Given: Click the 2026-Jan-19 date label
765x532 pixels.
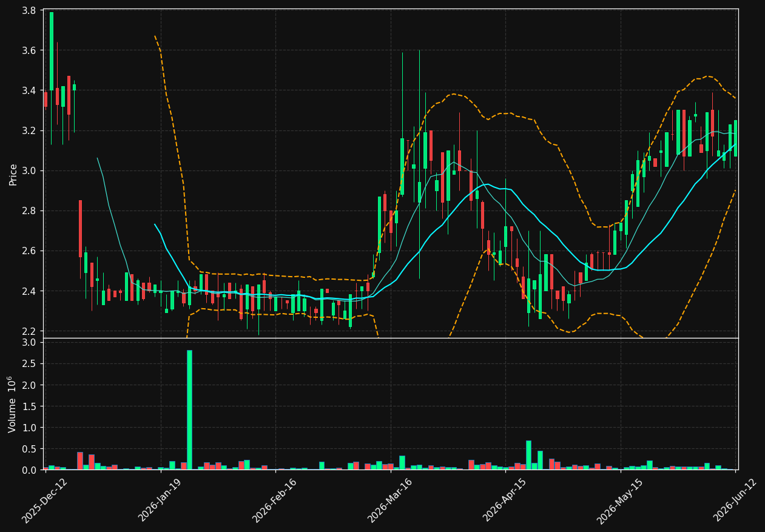Looking at the screenshot, I should tap(160, 500).
